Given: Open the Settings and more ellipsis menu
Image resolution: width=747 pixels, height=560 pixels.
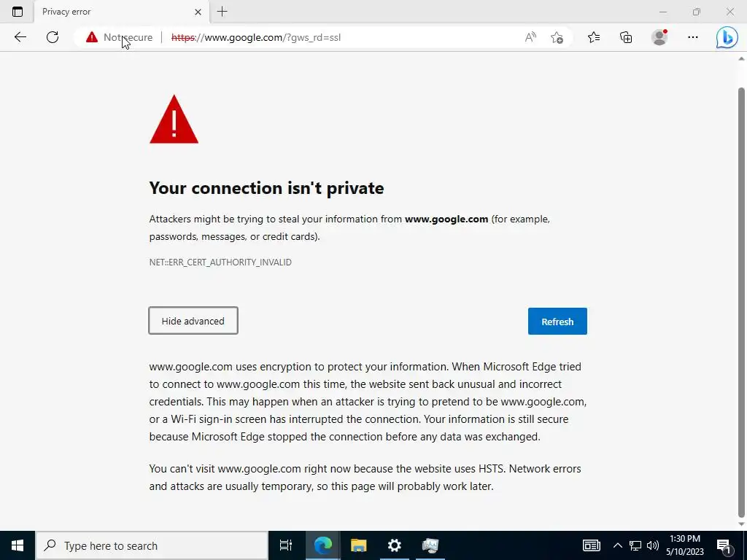Looking at the screenshot, I should click(693, 37).
